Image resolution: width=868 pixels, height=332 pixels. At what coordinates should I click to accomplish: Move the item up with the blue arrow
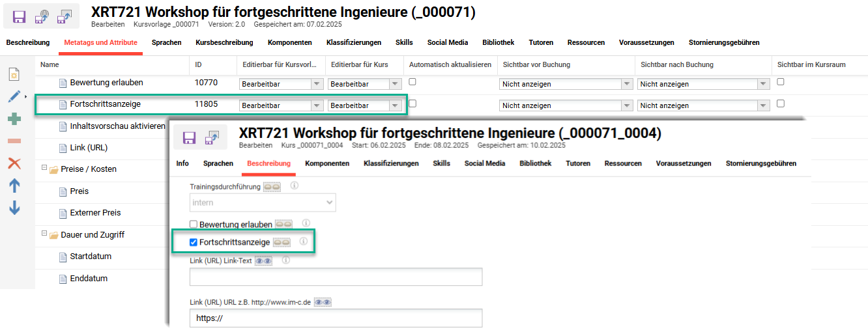tap(14, 186)
